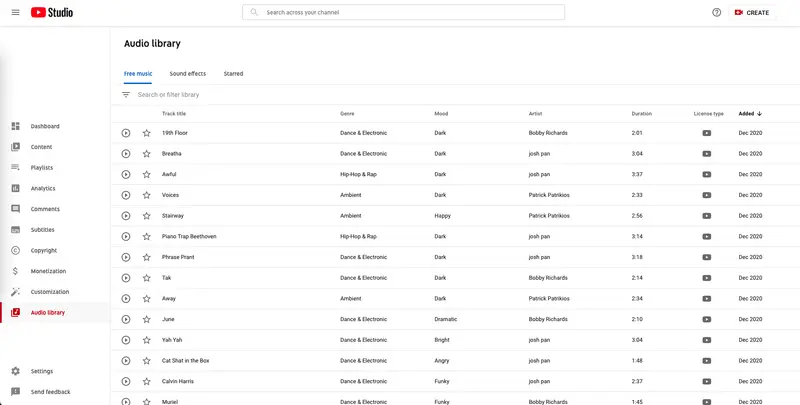Image resolution: width=800 pixels, height=405 pixels.
Task: Open the Dashboard sidebar icon
Action: 15,126
